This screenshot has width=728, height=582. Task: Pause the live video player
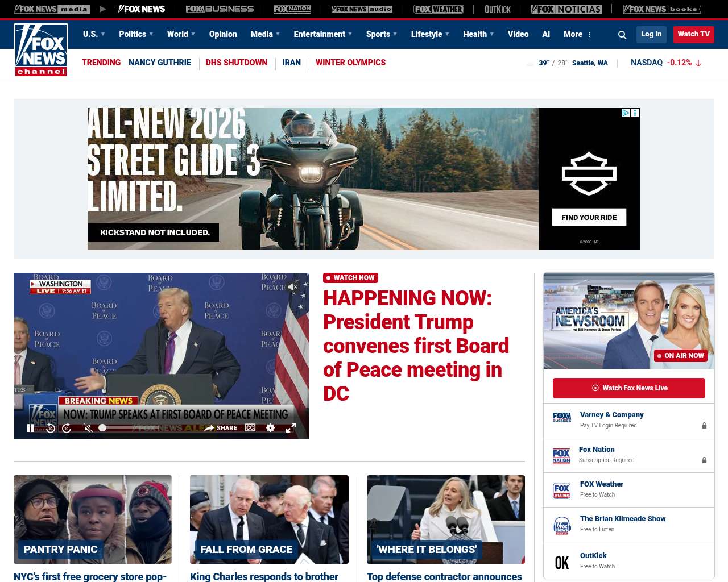pyautogui.click(x=30, y=428)
